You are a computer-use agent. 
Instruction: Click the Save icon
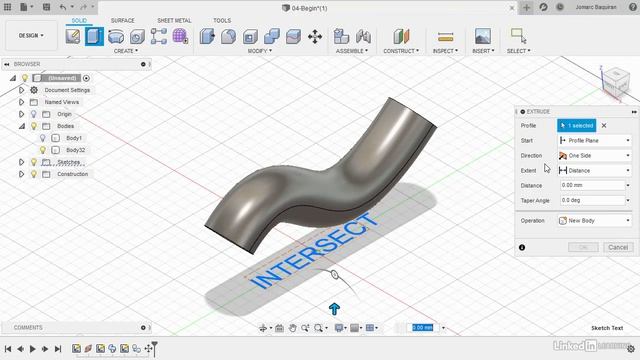[47, 7]
